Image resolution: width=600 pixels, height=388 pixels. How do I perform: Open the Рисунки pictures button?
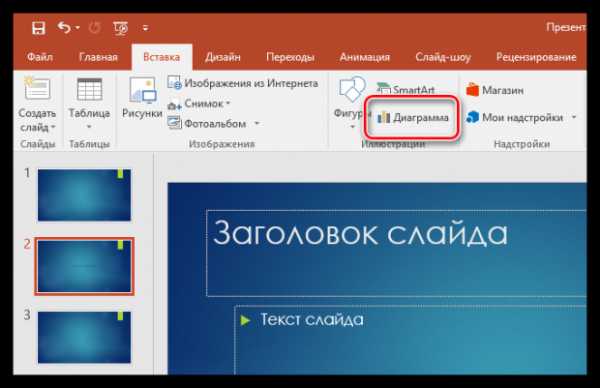click(x=142, y=98)
